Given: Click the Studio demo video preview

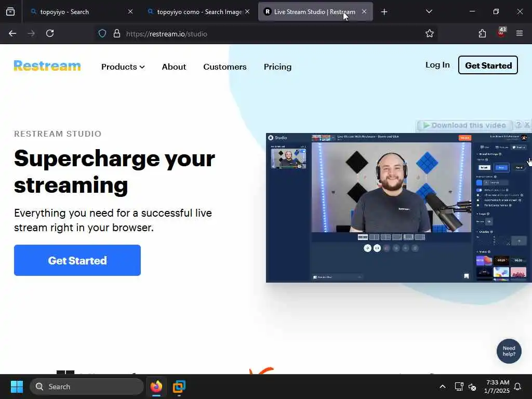Looking at the screenshot, I should [398, 208].
